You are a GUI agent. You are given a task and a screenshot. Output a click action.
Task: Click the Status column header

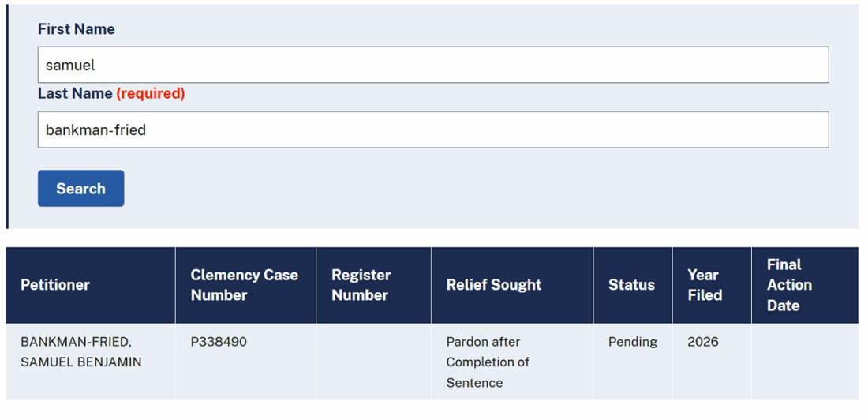pyautogui.click(x=633, y=285)
